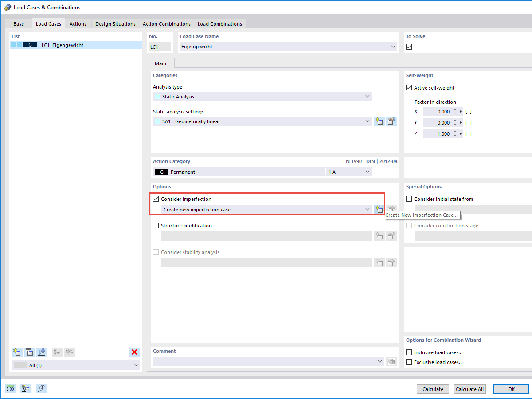Image resolution: width=532 pixels, height=399 pixels.
Task: Open the Analysis type dropdown
Action: [x=367, y=97]
